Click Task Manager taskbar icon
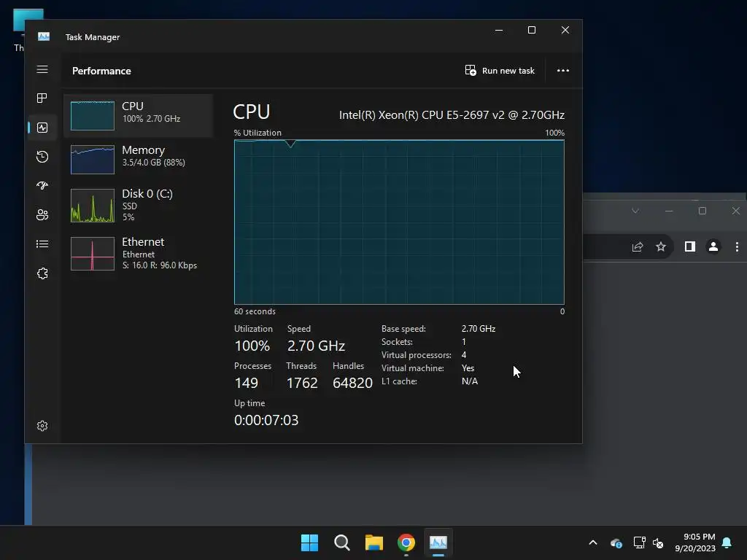 tap(438, 542)
